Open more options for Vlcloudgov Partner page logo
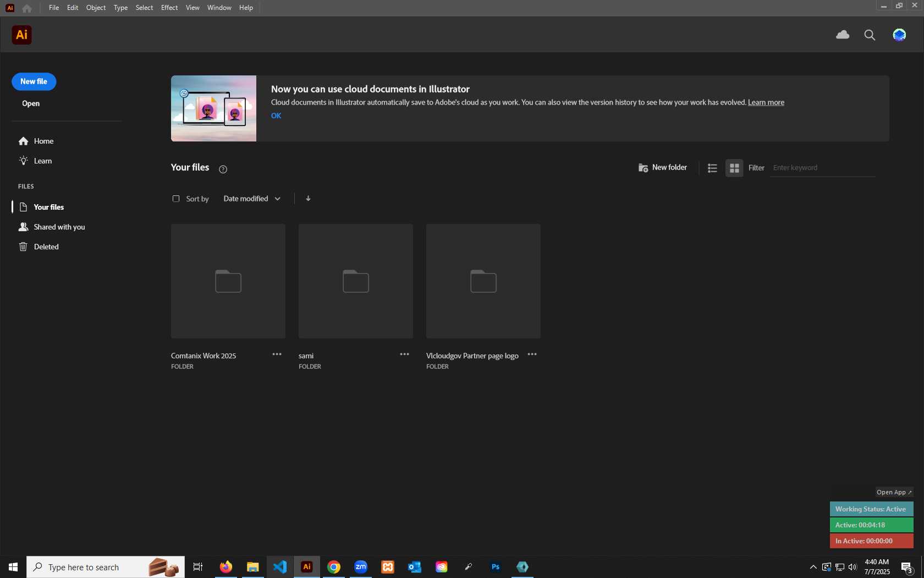Screen dimensions: 924x578 point(532,354)
